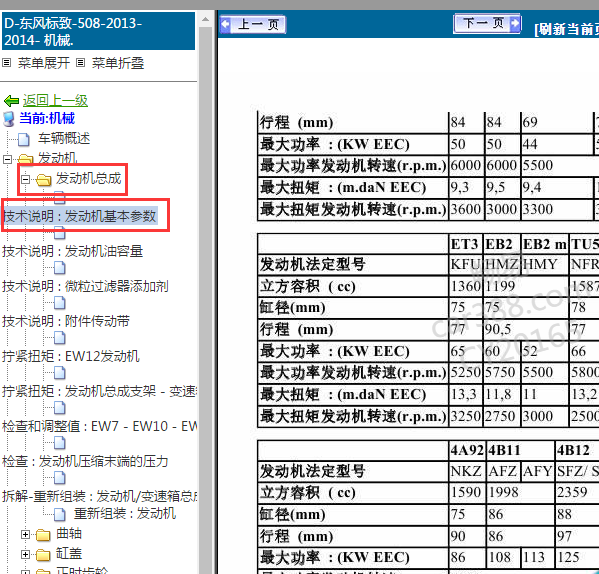
Task: Click the 菜单折叠 list icon
Action: (80, 62)
